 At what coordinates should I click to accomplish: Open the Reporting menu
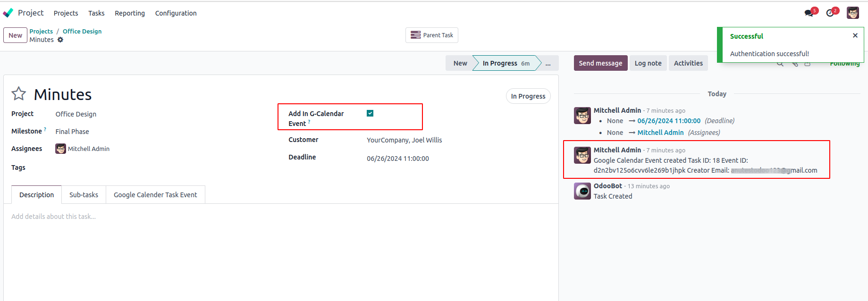click(129, 13)
